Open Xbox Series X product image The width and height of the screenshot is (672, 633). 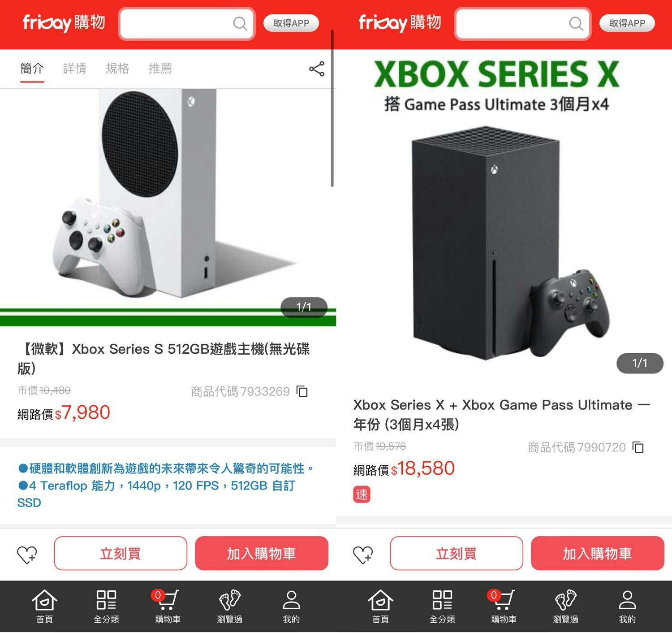504,215
